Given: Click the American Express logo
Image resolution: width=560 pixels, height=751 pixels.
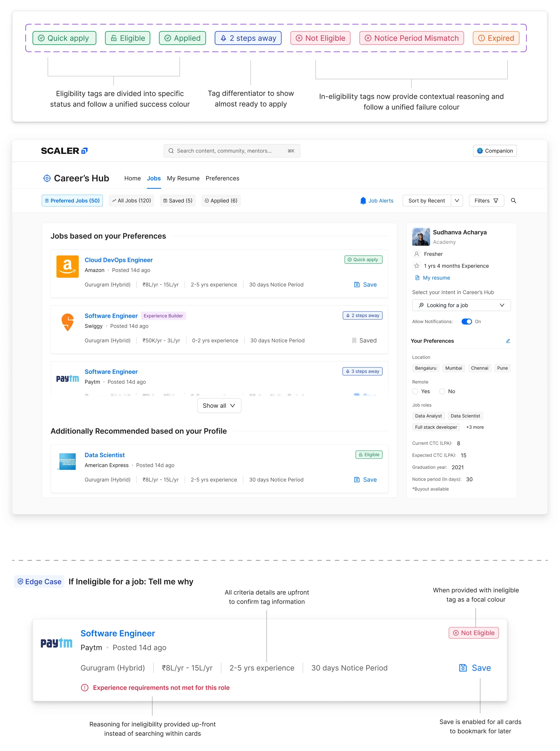Looking at the screenshot, I should click(x=68, y=461).
